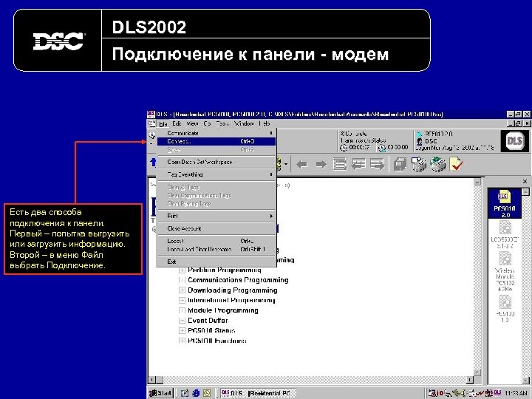
Task: Choose Logout in File menu
Action: [216, 241]
